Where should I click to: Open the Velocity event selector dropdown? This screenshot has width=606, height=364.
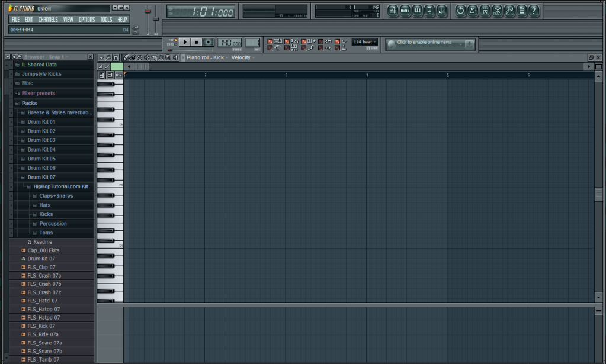pyautogui.click(x=243, y=57)
